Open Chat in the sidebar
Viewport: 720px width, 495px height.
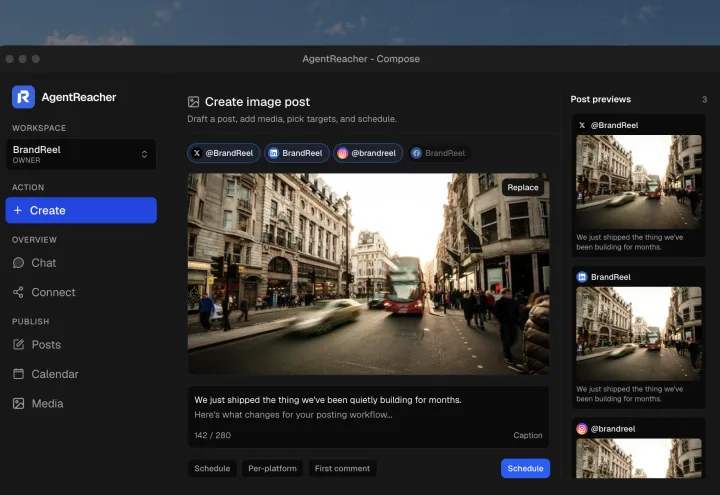(x=44, y=263)
